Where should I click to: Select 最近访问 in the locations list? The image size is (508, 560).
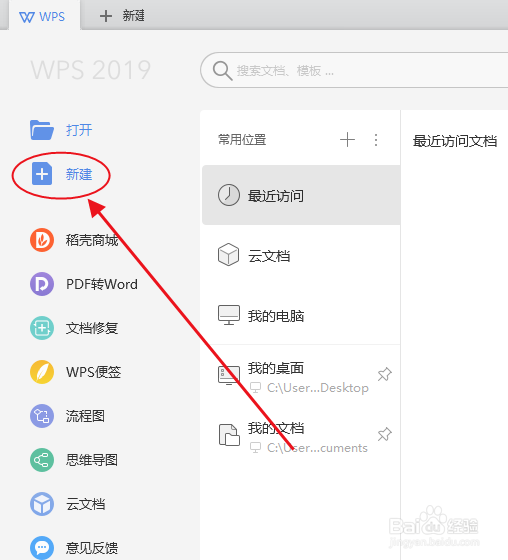[x=301, y=195]
